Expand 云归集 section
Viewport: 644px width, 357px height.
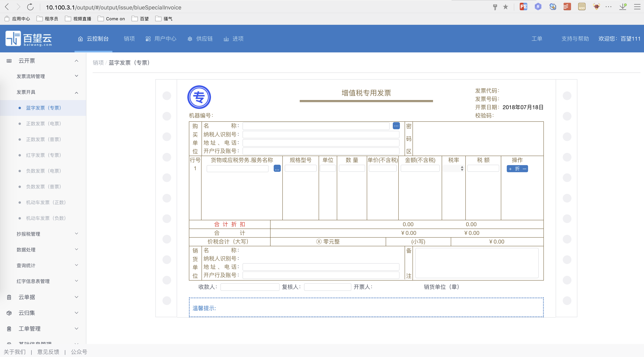click(x=77, y=313)
